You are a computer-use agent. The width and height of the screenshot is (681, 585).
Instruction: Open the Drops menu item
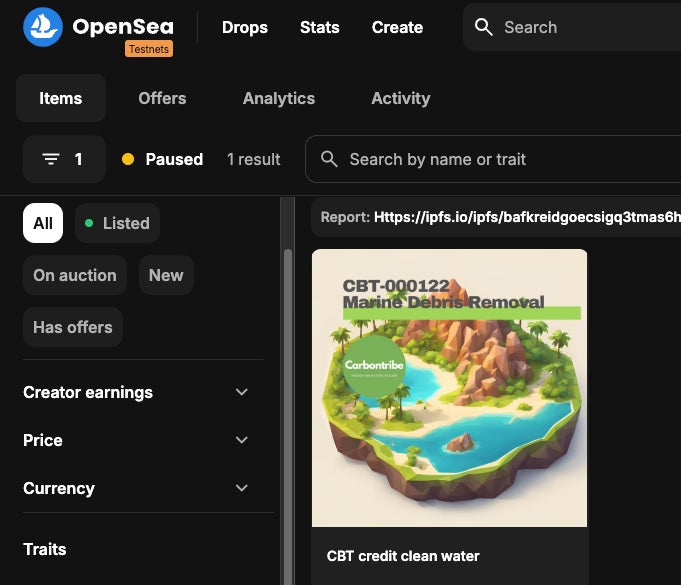point(245,27)
